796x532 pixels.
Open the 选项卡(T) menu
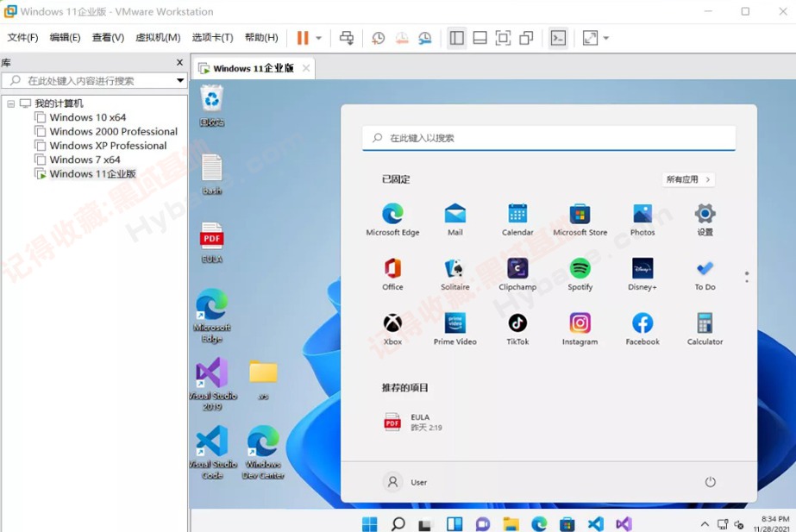[213, 38]
